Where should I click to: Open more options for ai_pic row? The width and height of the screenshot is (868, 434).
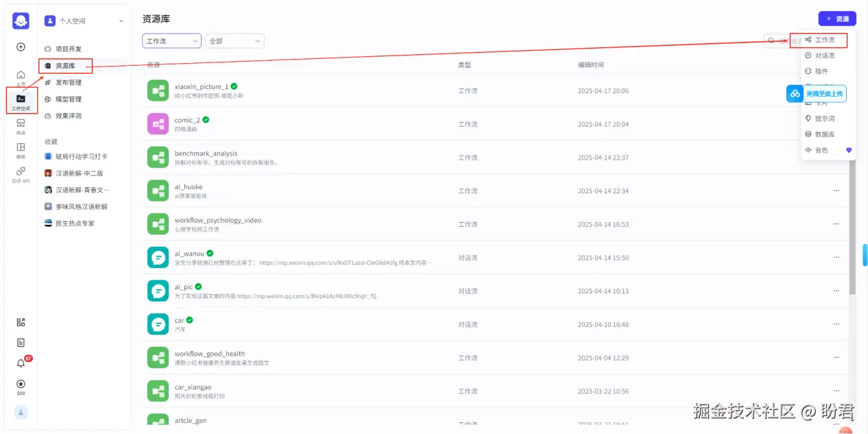(x=836, y=291)
